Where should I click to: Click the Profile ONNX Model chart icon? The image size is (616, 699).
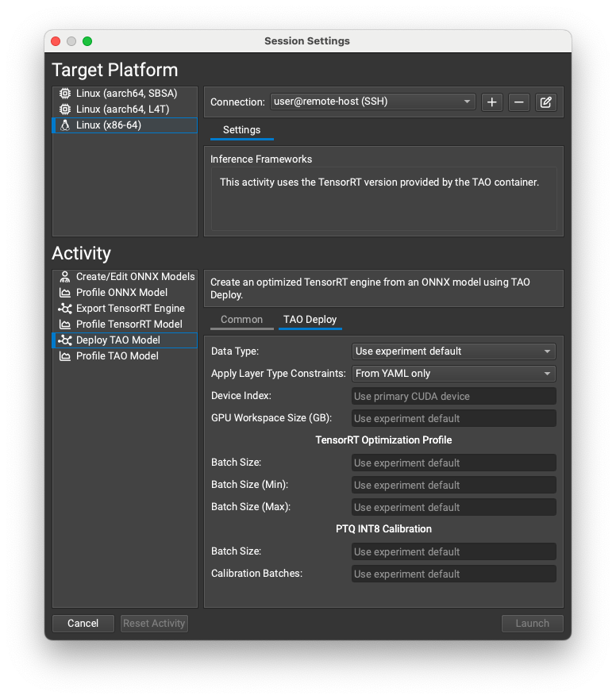coord(64,292)
